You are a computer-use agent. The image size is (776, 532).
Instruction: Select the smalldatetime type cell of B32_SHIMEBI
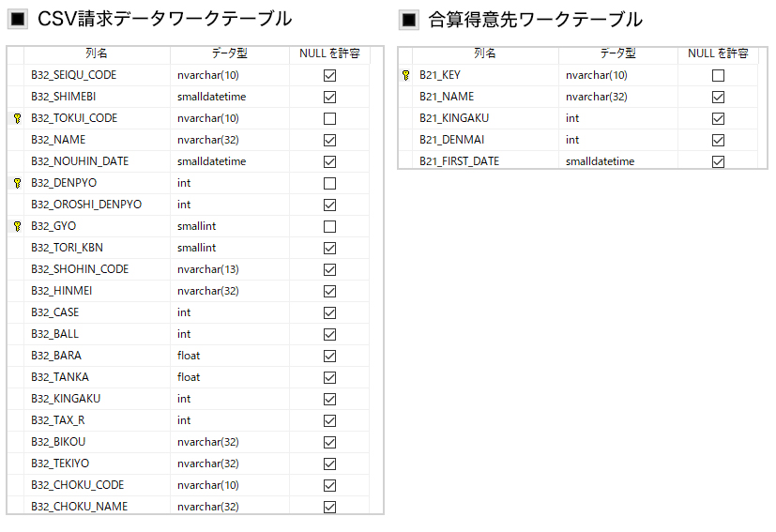point(230,97)
